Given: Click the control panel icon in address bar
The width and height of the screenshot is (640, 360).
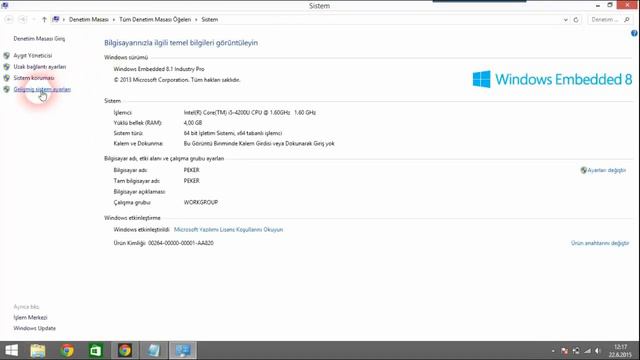Looking at the screenshot, I should click(56, 19).
